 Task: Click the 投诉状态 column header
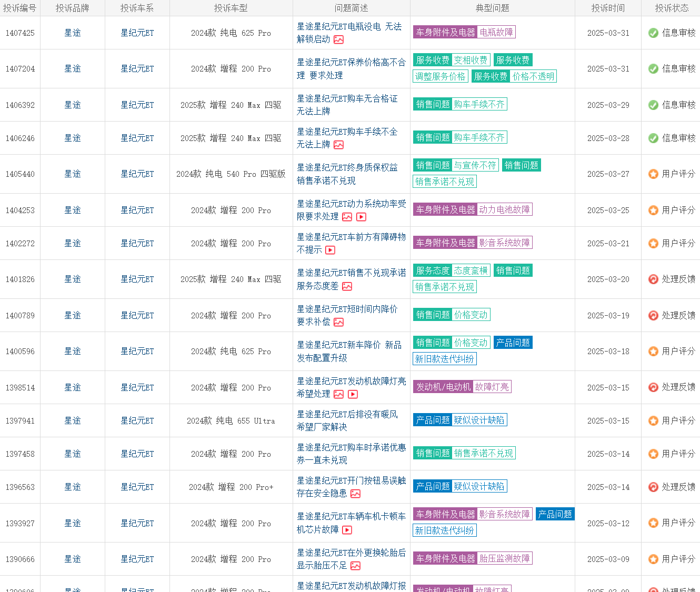[x=671, y=8]
